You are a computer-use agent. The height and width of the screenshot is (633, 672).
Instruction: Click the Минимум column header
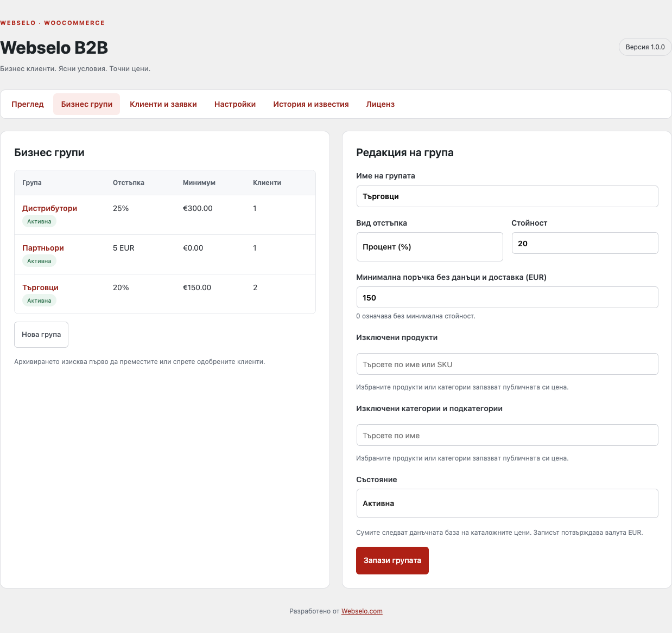(x=199, y=183)
